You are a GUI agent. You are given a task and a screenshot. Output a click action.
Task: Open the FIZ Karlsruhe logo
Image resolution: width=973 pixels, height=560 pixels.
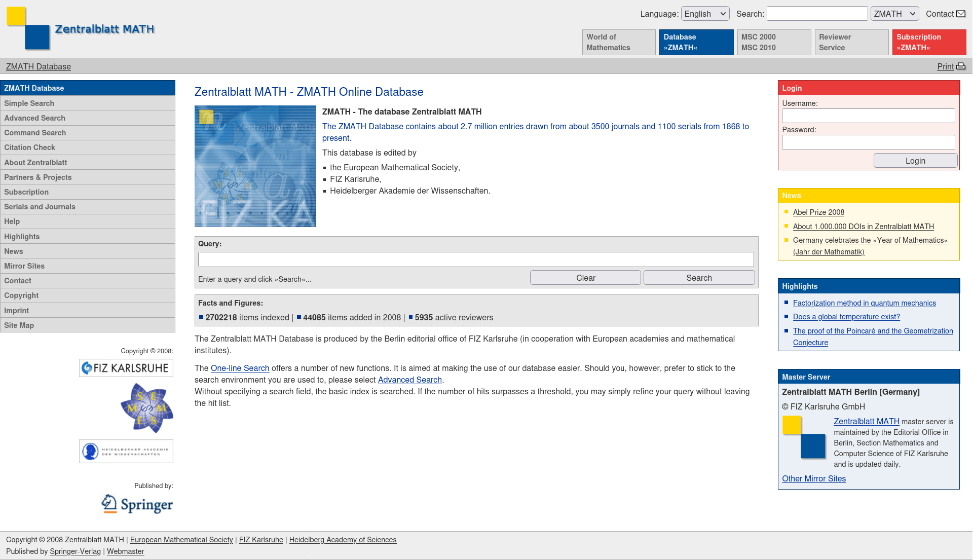click(x=126, y=368)
